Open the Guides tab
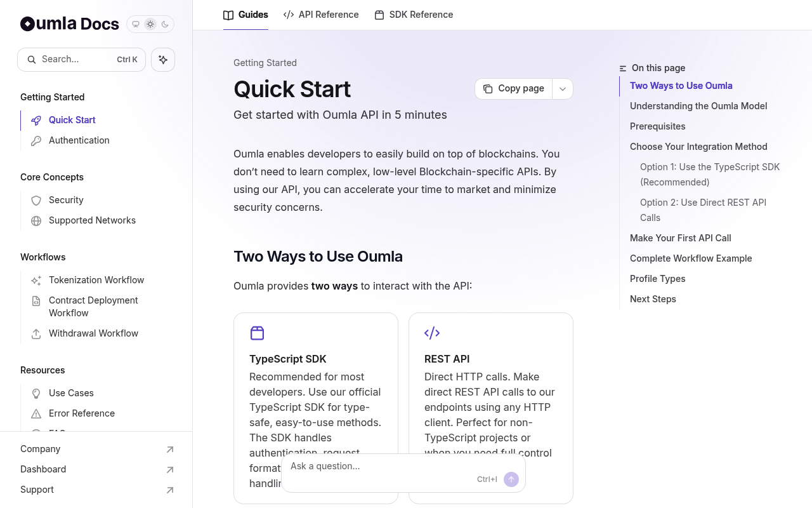The width and height of the screenshot is (812, 508). pos(246,15)
